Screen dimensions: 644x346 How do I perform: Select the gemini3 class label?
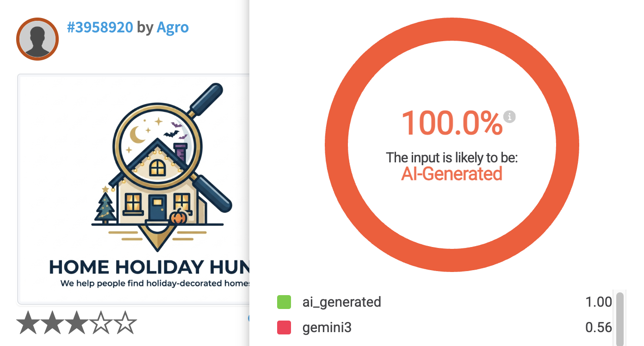(x=327, y=327)
